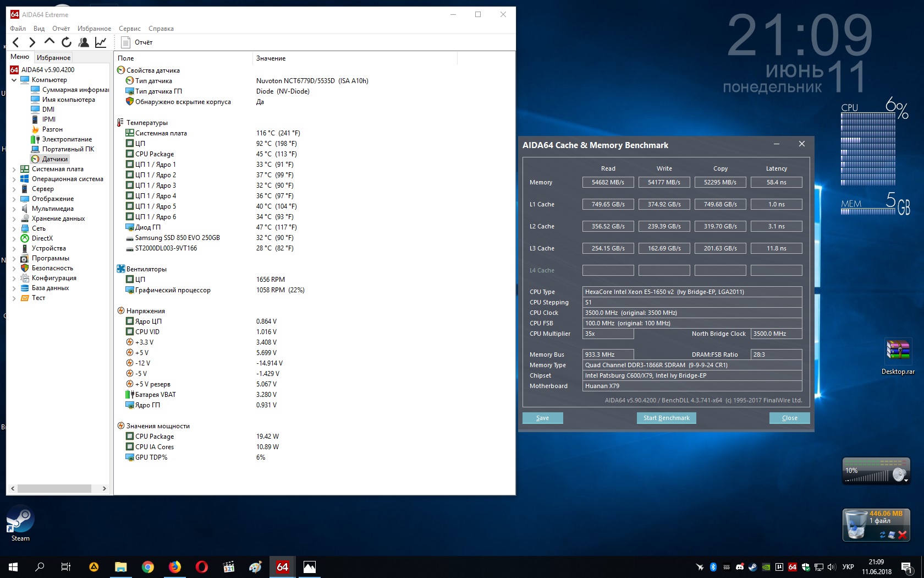Expand the Сервер tree node

[x=14, y=189]
